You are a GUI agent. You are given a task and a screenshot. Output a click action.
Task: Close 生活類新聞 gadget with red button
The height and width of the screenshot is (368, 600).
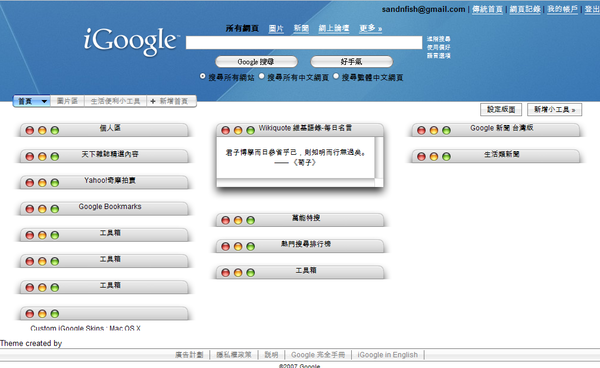421,156
